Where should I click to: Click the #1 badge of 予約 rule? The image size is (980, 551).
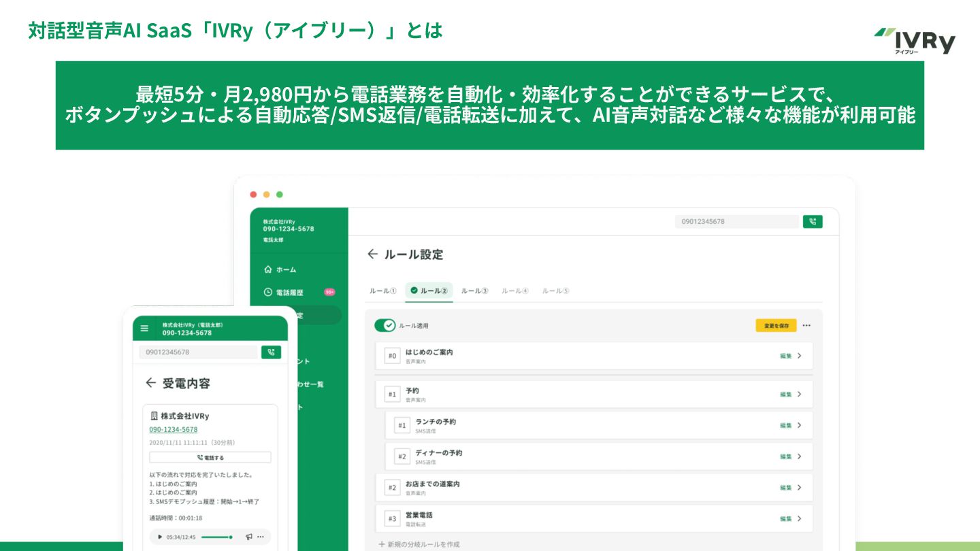click(392, 395)
